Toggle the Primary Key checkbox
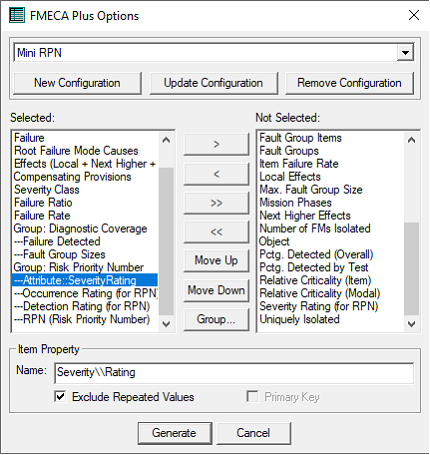Viewport: 430px width, 455px height. tap(252, 396)
